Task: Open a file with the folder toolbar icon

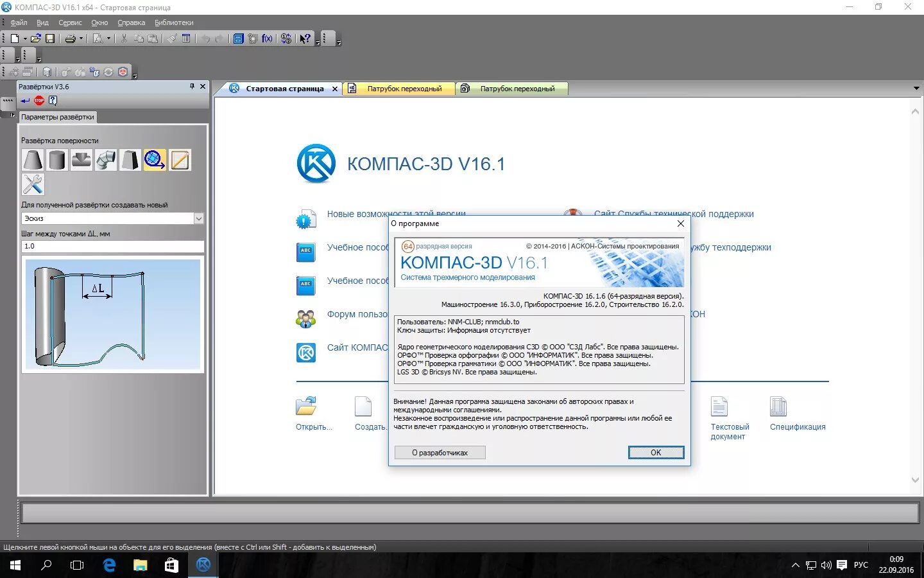Action: coord(36,39)
